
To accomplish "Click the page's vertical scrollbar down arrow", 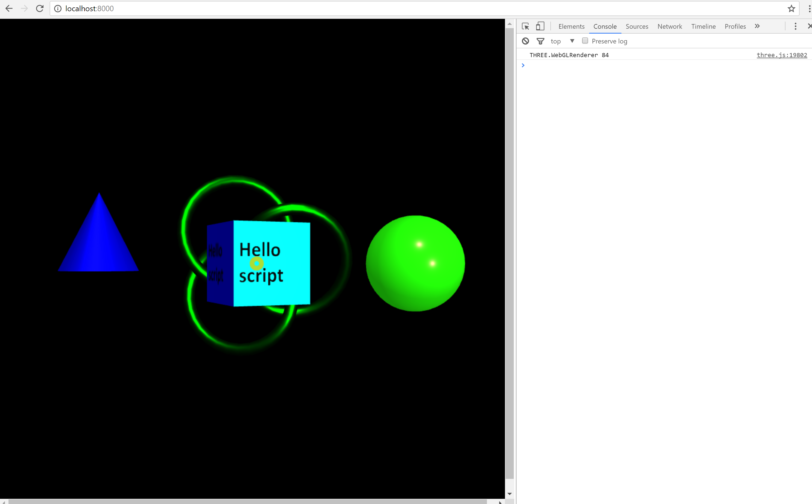I will click(x=509, y=494).
